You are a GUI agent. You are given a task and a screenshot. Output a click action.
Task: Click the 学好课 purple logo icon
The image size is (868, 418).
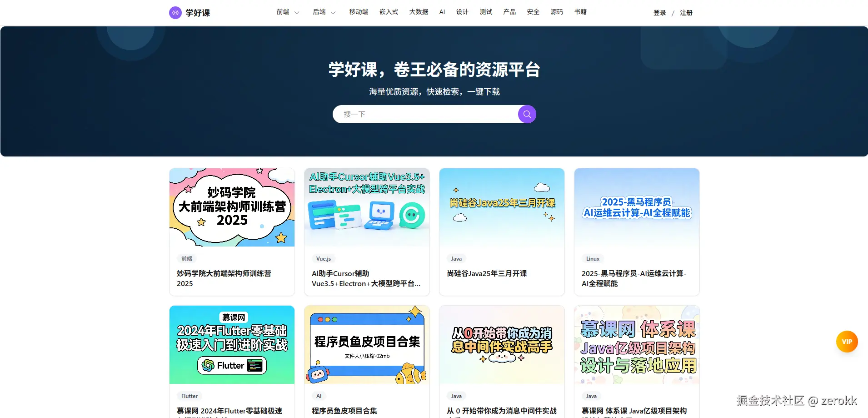pos(175,13)
